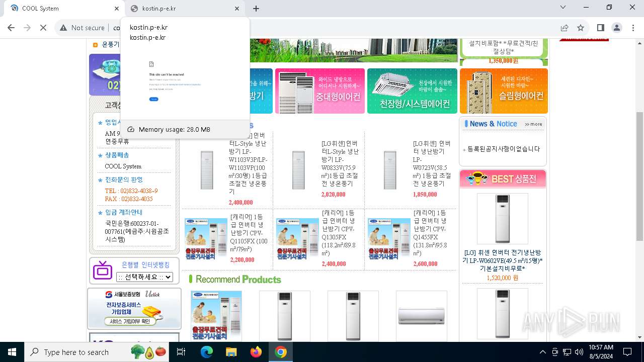Open the LP-W0833V product title link
Image resolution: width=644 pixels, height=362 pixels.
click(x=340, y=163)
